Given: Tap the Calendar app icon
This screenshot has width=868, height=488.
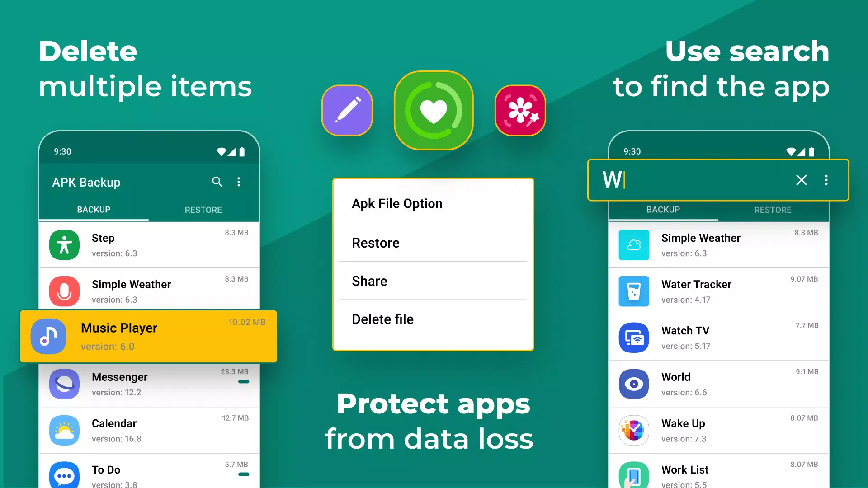Looking at the screenshot, I should [64, 430].
